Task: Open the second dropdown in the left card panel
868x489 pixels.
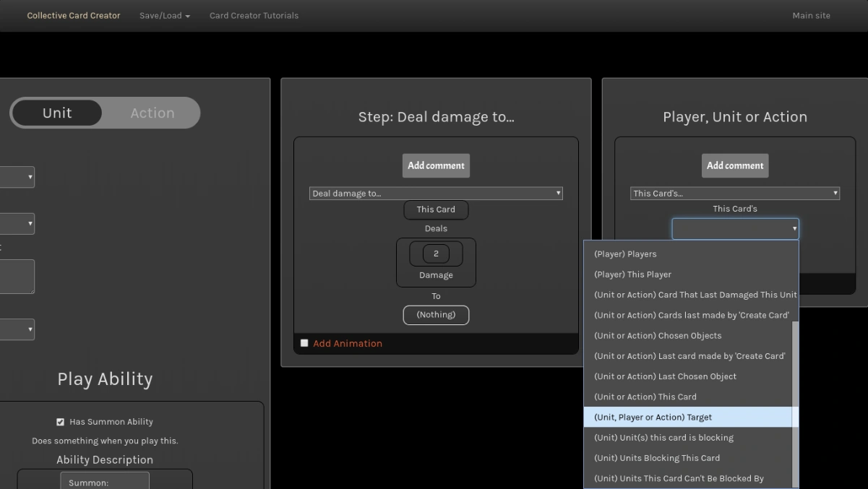Action: tap(17, 223)
